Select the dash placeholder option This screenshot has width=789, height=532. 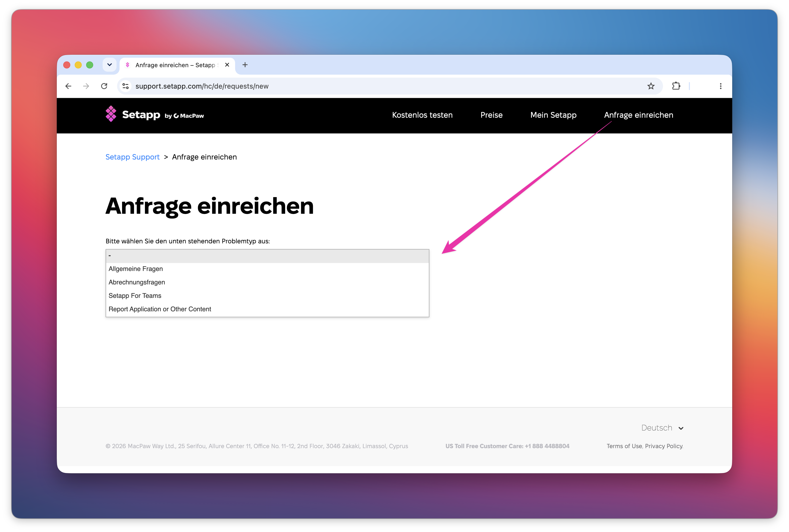click(267, 256)
